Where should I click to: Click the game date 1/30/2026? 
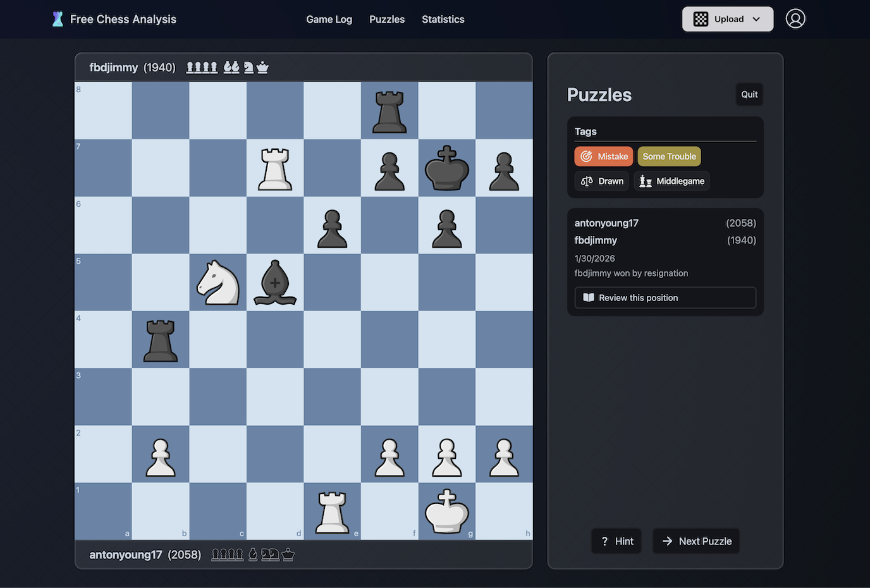594,259
